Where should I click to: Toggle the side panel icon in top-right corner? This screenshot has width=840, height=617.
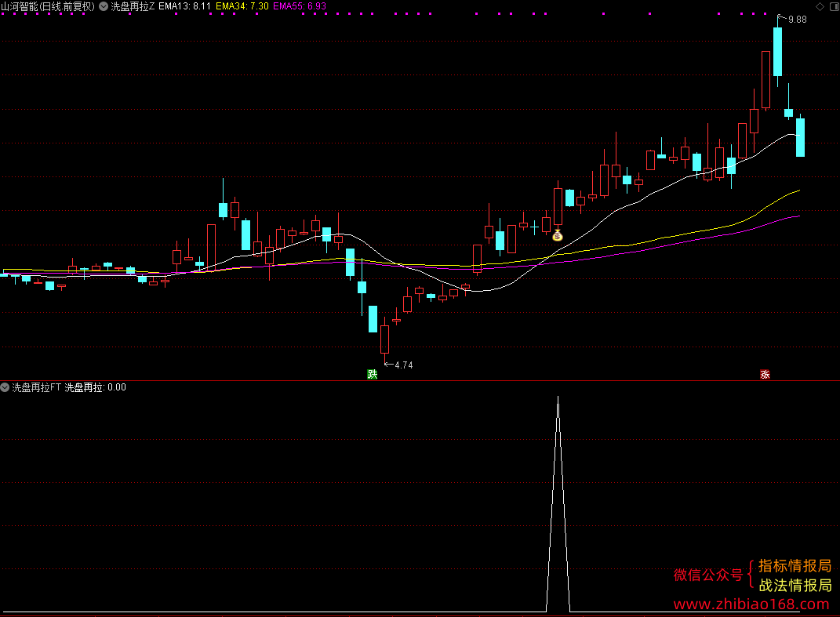click(833, 6)
